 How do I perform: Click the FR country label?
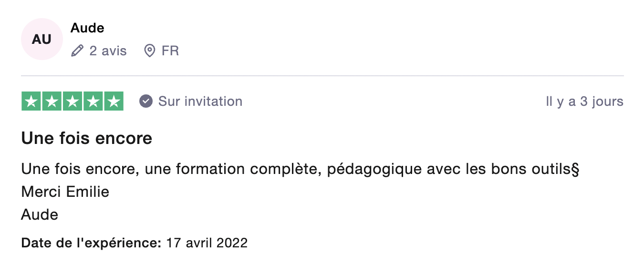point(170,51)
